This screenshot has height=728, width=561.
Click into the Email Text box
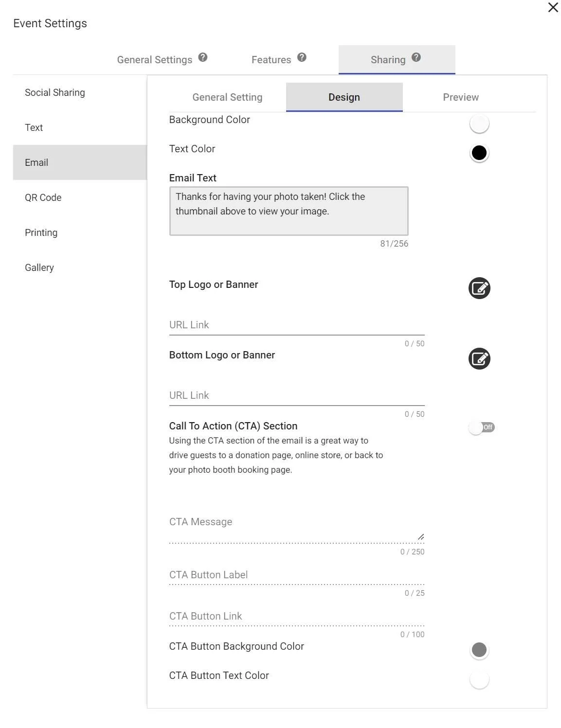[x=289, y=211]
